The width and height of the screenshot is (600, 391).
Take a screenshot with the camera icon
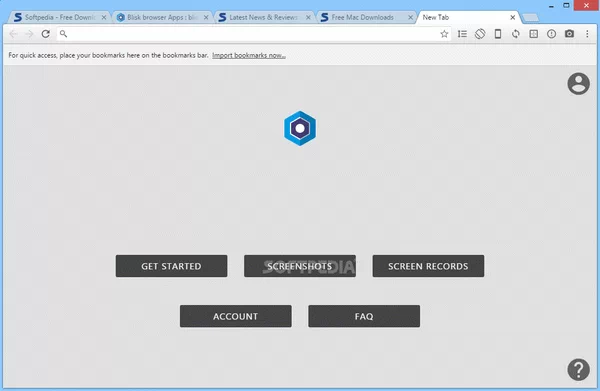point(569,34)
